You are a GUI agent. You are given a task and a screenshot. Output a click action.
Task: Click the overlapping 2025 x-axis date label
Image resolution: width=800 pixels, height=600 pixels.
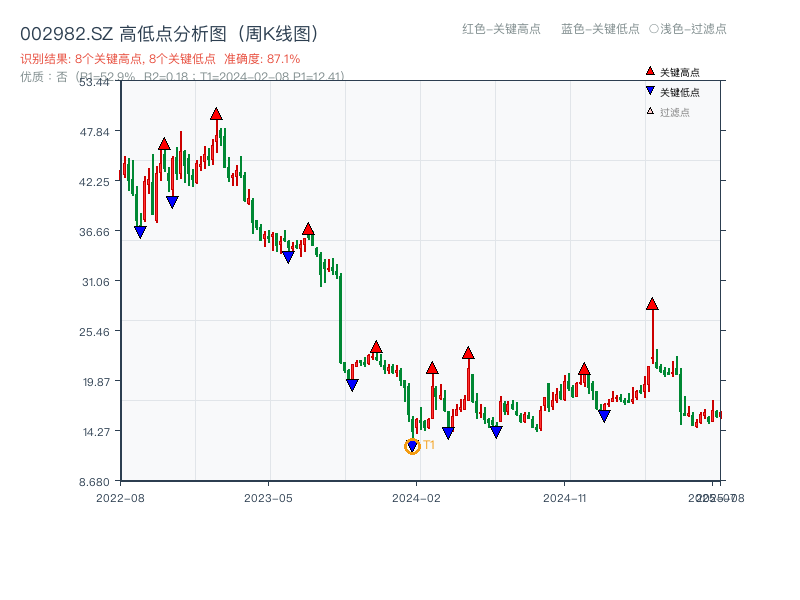point(716,498)
